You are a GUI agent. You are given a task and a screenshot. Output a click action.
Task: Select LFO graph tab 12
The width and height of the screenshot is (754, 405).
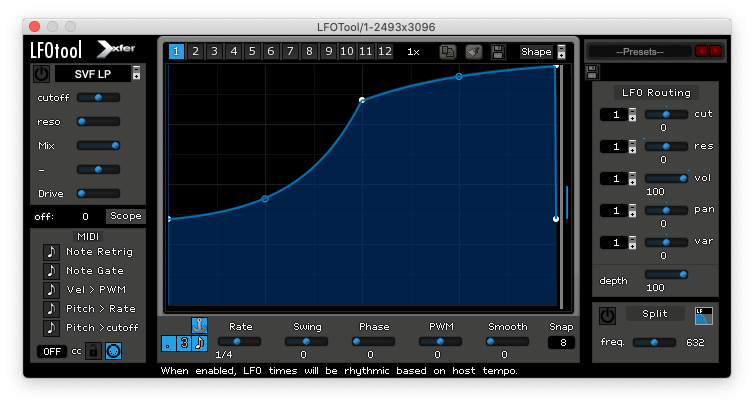tap(385, 51)
